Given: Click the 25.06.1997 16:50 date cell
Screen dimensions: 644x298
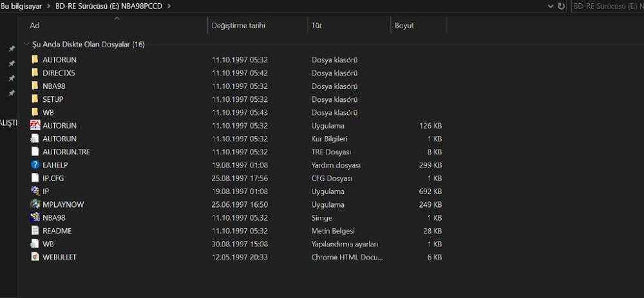Looking at the screenshot, I should click(x=240, y=204).
